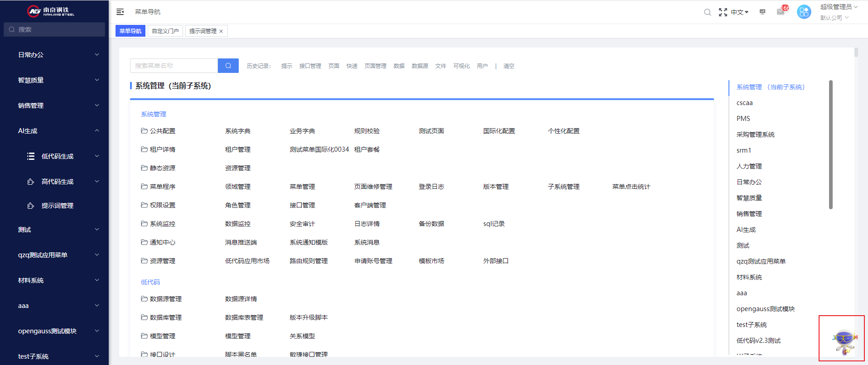868x365 pixels.
Task: Expand the 测试 sidebar menu
Action: point(54,230)
